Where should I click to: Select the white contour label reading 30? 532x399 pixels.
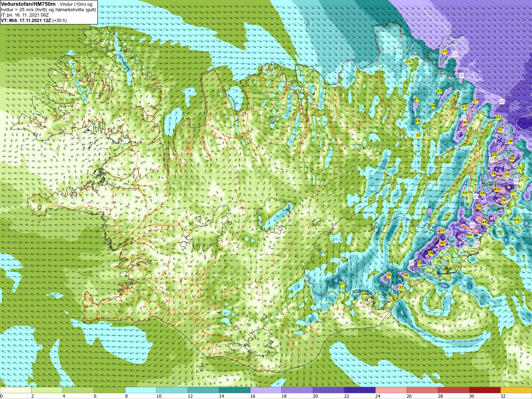point(472,225)
